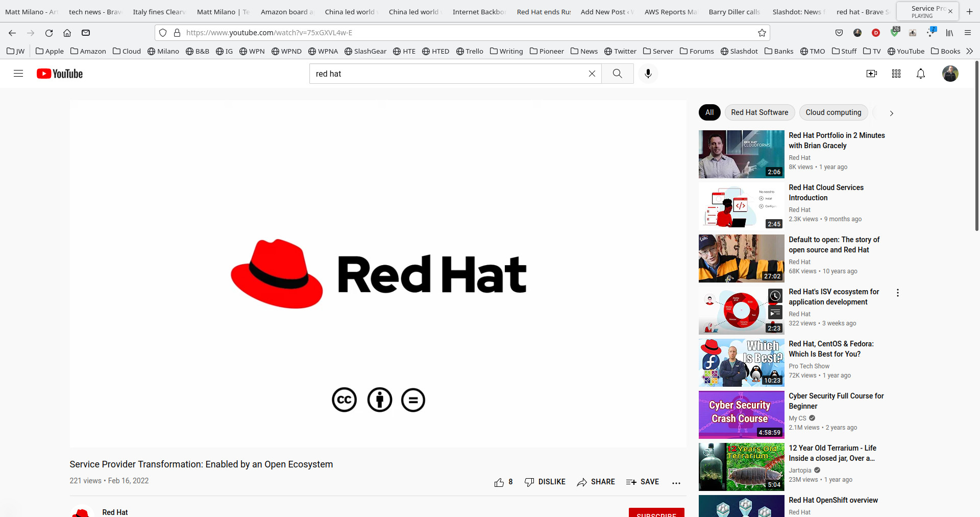The image size is (980, 517).
Task: Open the Cloud bookmarks folder
Action: tap(127, 51)
